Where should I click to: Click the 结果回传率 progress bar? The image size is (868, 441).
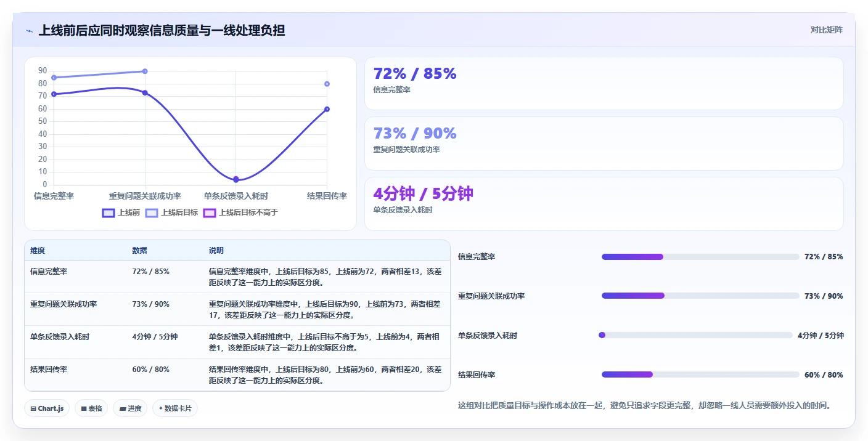700,375
